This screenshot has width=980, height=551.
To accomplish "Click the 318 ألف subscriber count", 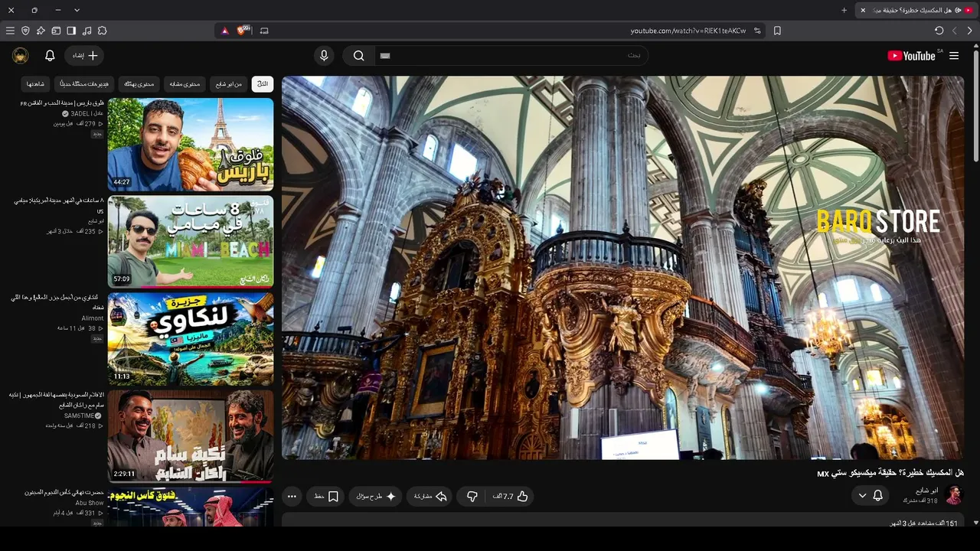I will (920, 500).
